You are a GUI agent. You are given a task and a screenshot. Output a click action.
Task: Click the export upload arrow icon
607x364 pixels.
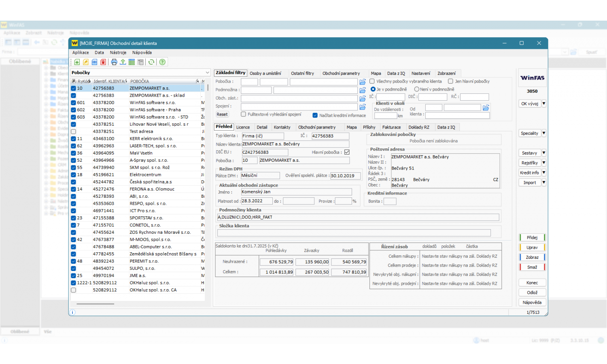pos(123,62)
